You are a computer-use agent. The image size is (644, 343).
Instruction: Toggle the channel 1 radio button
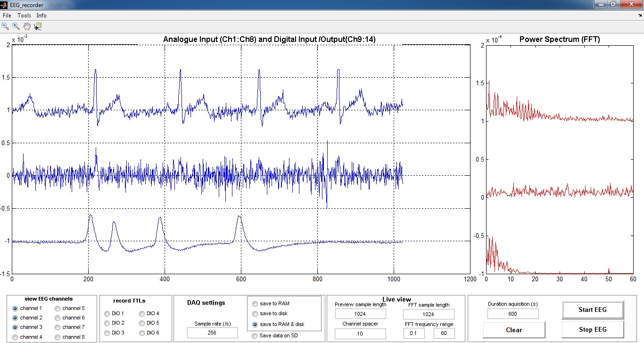[16, 308]
